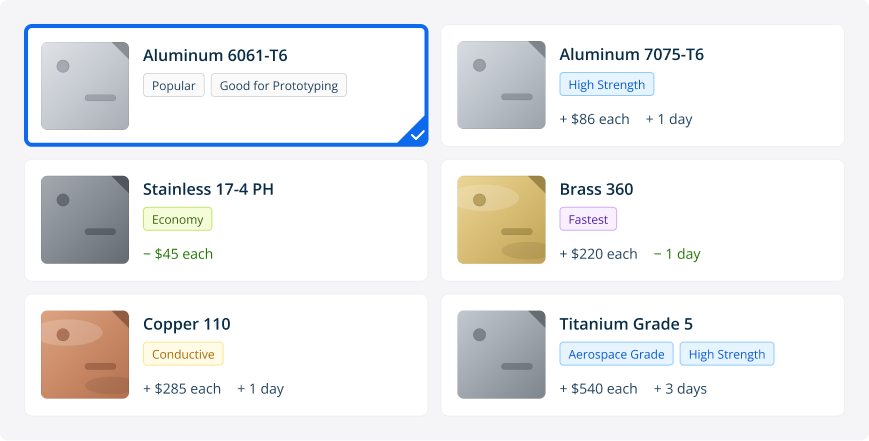Click the Good for Prototyping tag
869x441 pixels.
pos(279,85)
